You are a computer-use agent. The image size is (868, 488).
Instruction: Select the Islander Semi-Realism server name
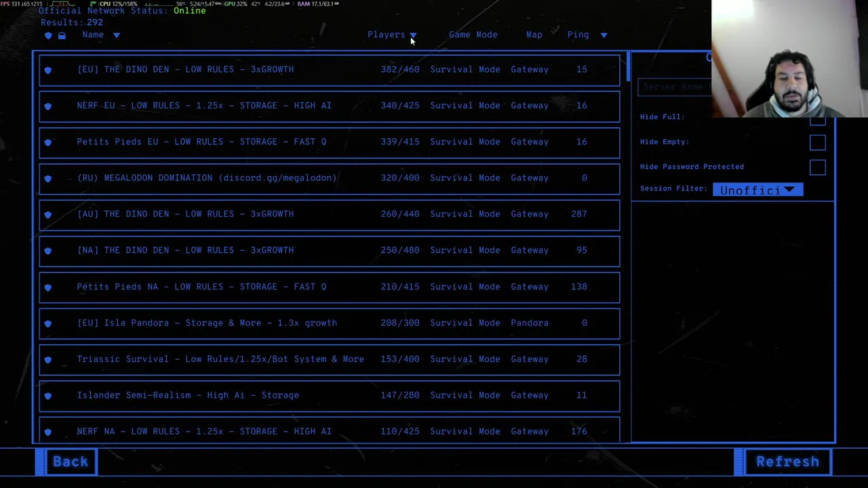pos(188,395)
